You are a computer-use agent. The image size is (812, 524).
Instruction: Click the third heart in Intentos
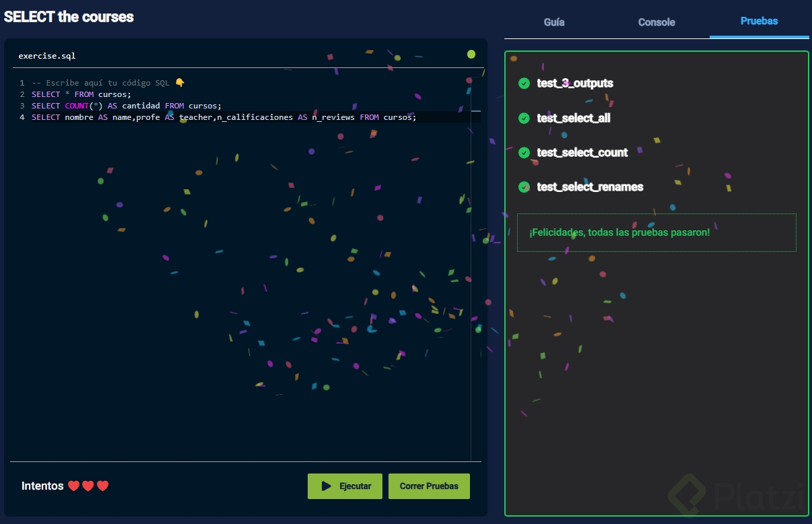pos(102,486)
